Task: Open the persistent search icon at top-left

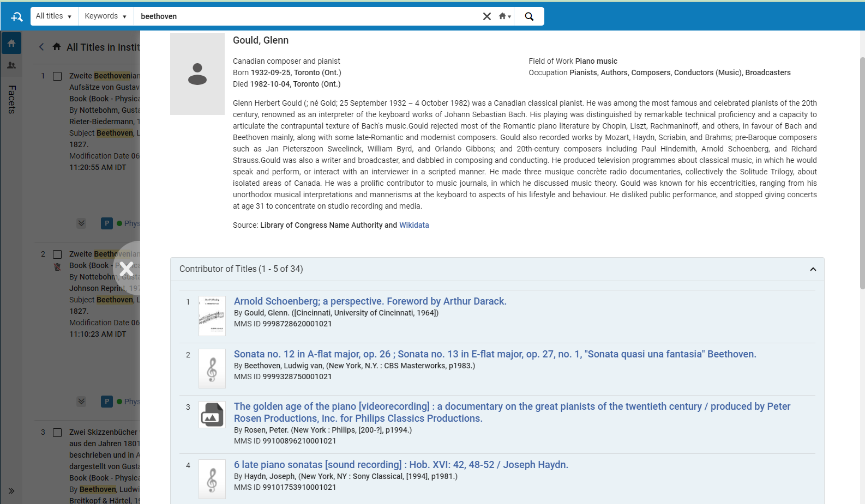Action: coord(16,17)
